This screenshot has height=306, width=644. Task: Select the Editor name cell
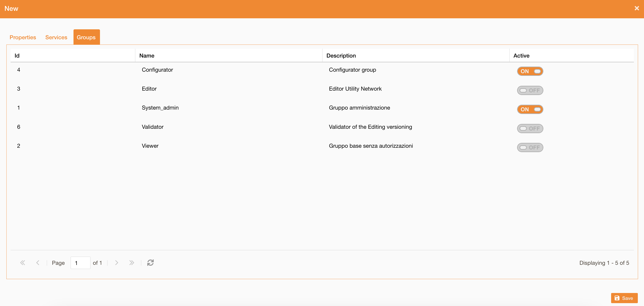[228, 89]
